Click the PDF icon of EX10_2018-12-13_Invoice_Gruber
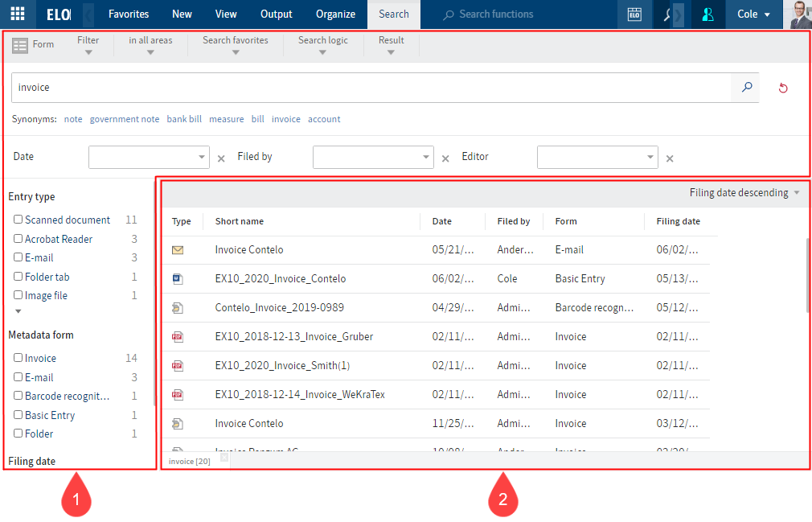This screenshot has width=812, height=522. click(x=178, y=337)
